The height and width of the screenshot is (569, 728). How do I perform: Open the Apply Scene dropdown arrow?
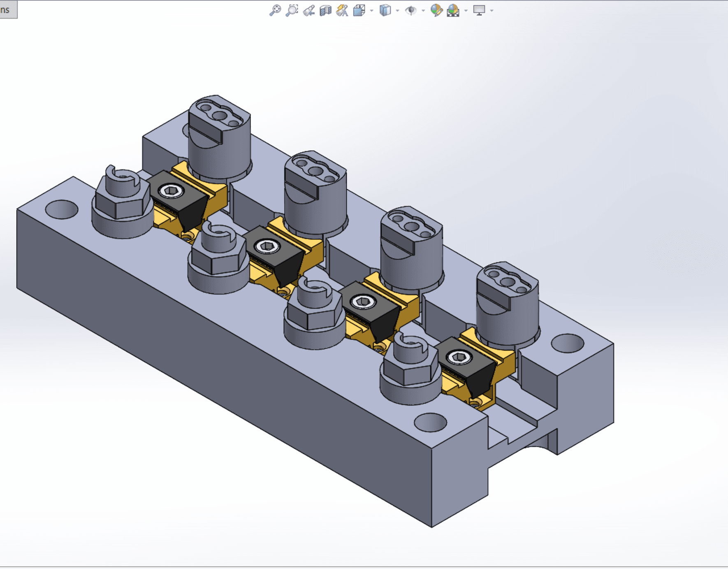pyautogui.click(x=466, y=11)
